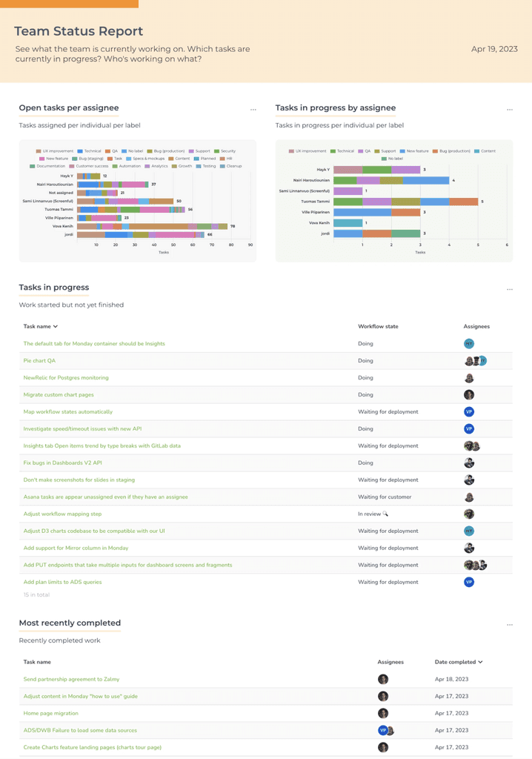This screenshot has width=532, height=759.
Task: Click the assignee avatar on Send partnership agreement task
Action: 383,679
